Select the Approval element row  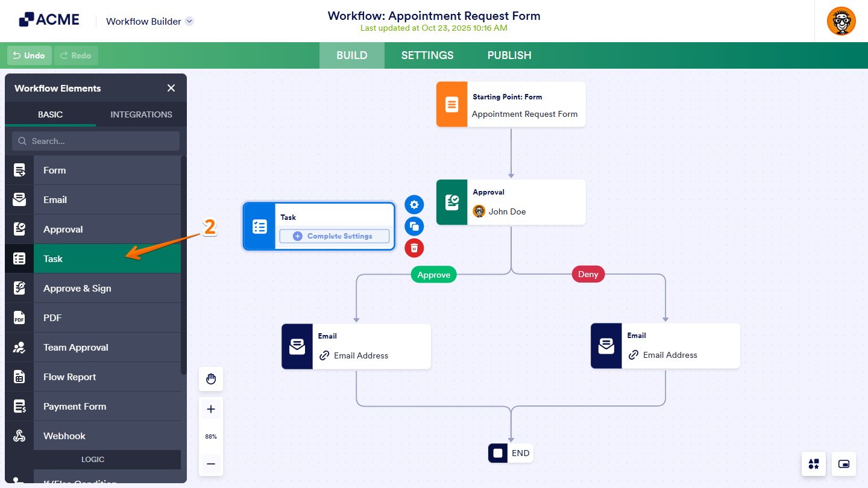(x=93, y=230)
